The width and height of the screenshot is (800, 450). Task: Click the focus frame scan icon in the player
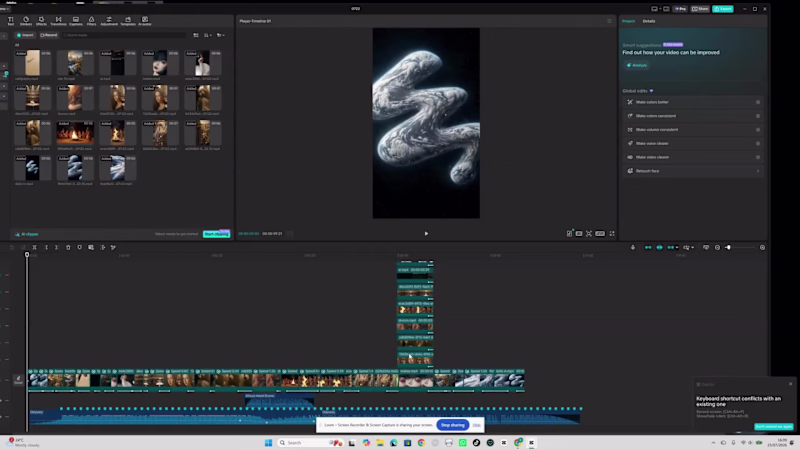tap(589, 234)
